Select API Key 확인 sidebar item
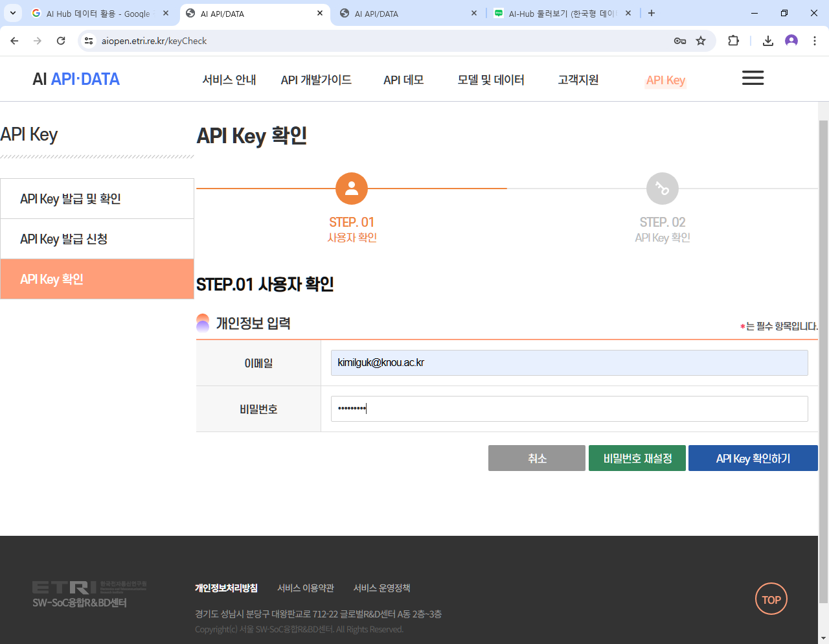This screenshot has width=829, height=644. point(97,279)
